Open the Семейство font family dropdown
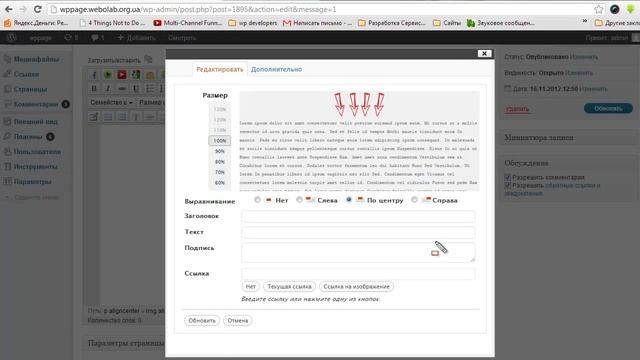The width and height of the screenshot is (640, 360). (111, 102)
